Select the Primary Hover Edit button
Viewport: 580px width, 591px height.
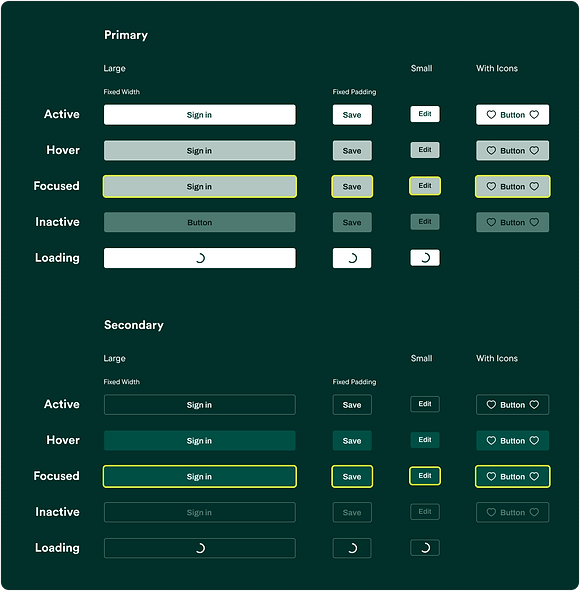425,150
